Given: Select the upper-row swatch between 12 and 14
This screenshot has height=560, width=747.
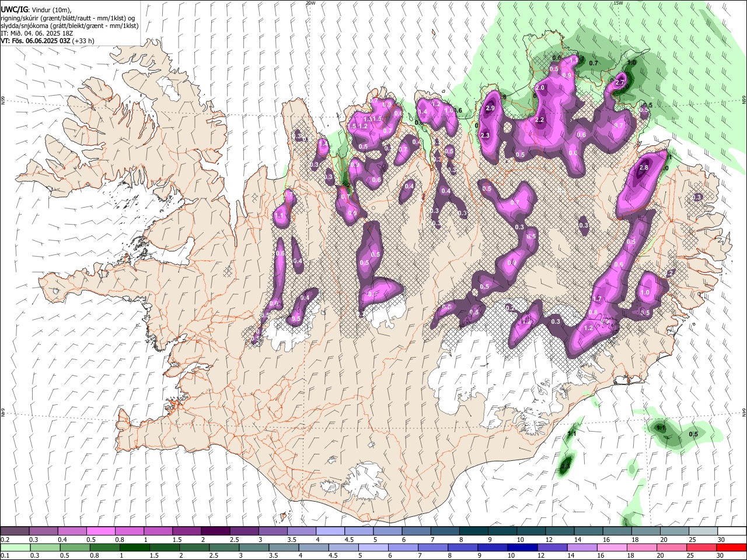Looking at the screenshot, I should pos(559,531).
